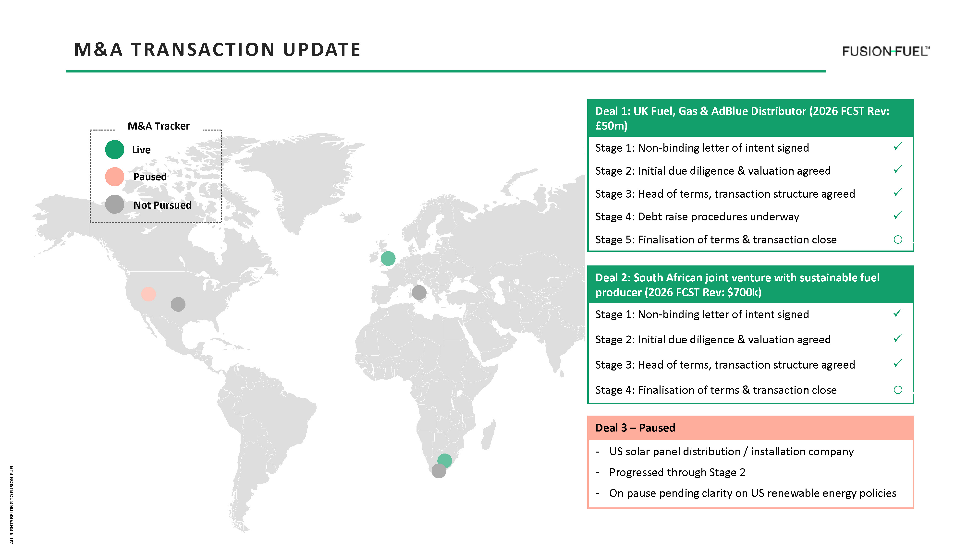Select the Deal 2 South African joint venture header
This screenshot has height=551, width=980.
tap(737, 285)
